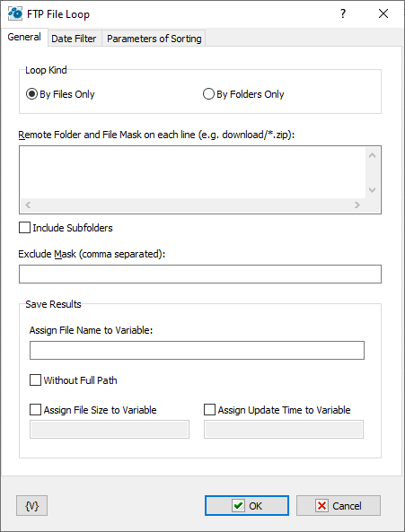Viewport: 405px width, 532px height.
Task: Click the green checkmark OK button
Action: point(247,506)
